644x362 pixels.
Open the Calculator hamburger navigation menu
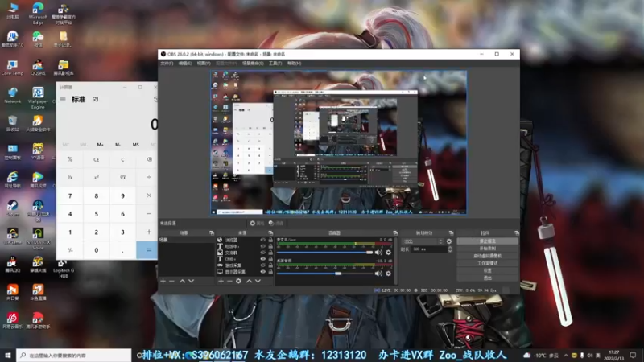pyautogui.click(x=63, y=99)
